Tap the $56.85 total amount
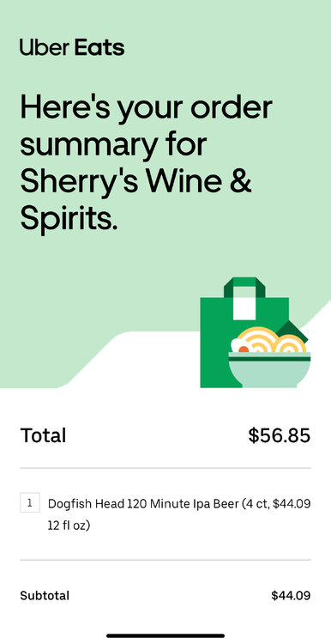This screenshot has height=644, width=331. [280, 435]
